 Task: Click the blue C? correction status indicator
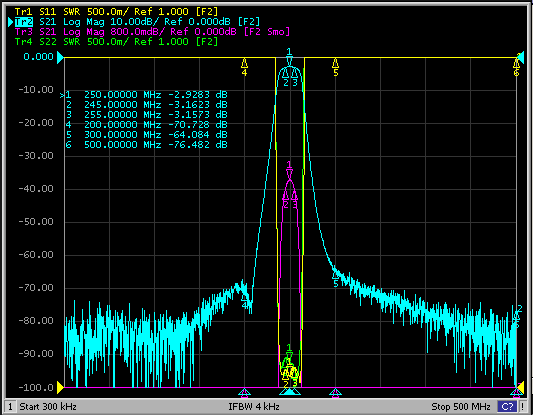point(506,407)
